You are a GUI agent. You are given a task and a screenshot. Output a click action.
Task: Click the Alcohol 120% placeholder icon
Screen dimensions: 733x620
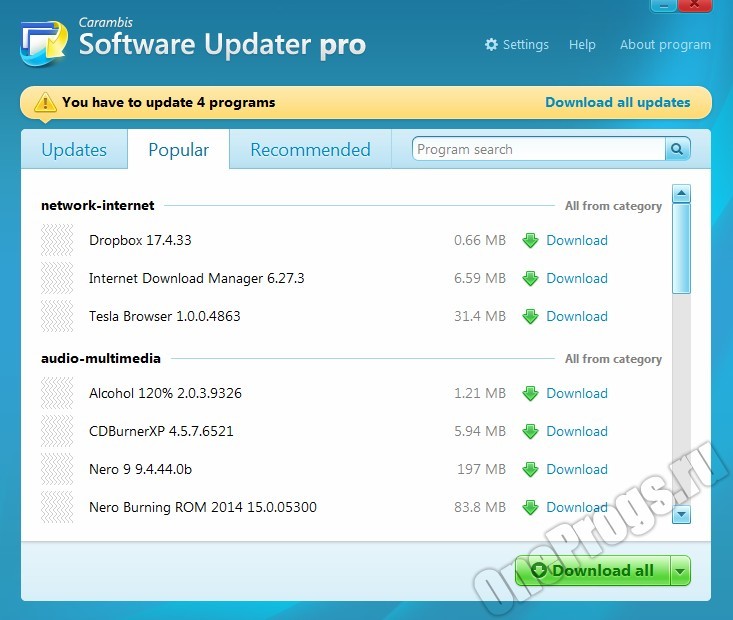(x=57, y=393)
